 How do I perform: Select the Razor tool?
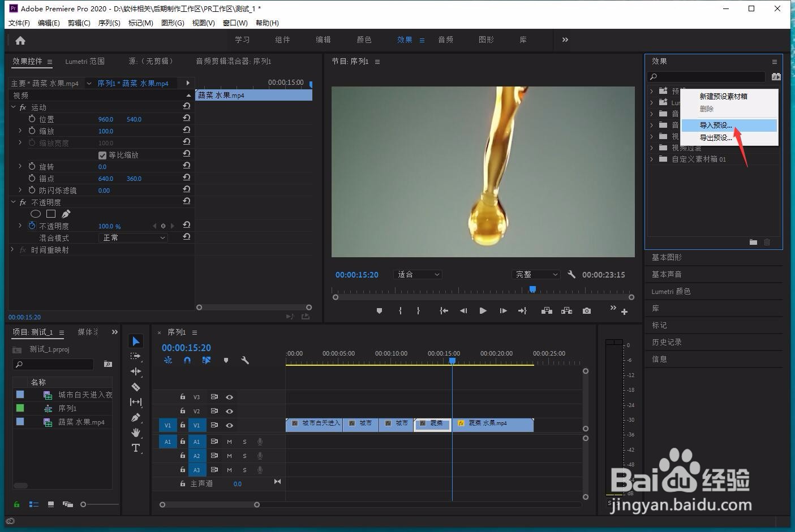tap(136, 387)
